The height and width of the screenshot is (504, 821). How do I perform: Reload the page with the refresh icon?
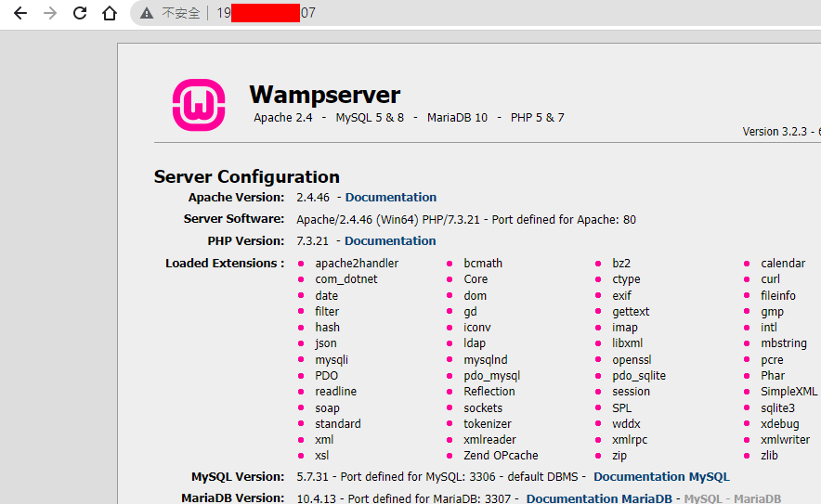80,13
